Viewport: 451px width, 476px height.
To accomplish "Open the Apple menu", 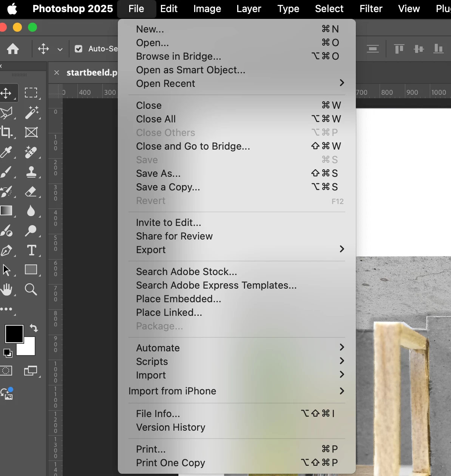I will [x=12, y=9].
